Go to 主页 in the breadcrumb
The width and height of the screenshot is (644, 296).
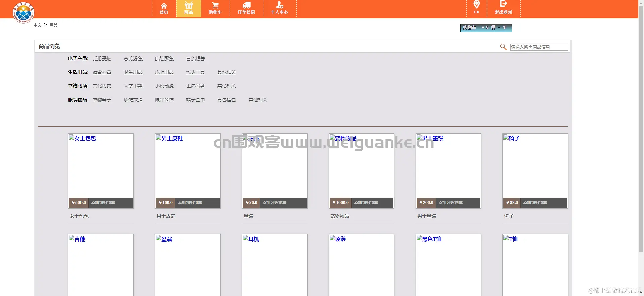[x=37, y=25]
